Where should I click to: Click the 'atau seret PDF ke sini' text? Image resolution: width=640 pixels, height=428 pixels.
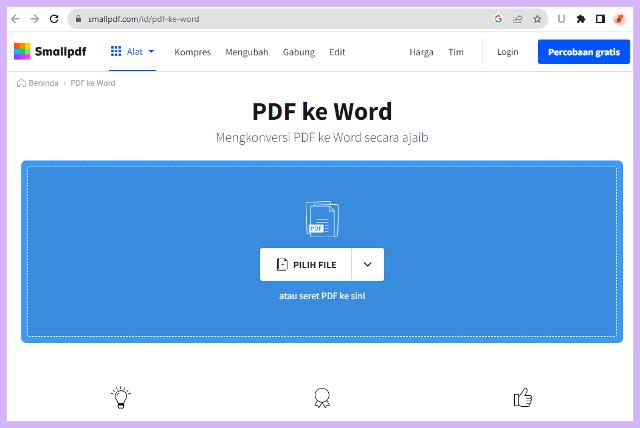322,296
